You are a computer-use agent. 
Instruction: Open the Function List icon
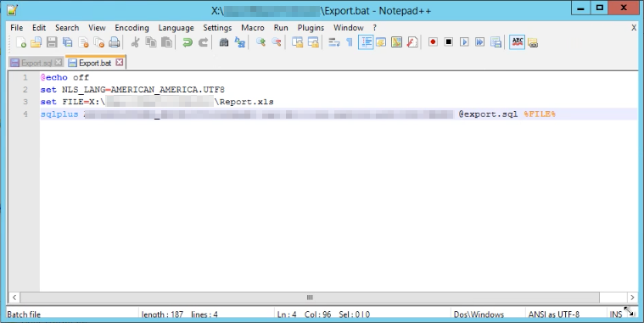point(412,42)
